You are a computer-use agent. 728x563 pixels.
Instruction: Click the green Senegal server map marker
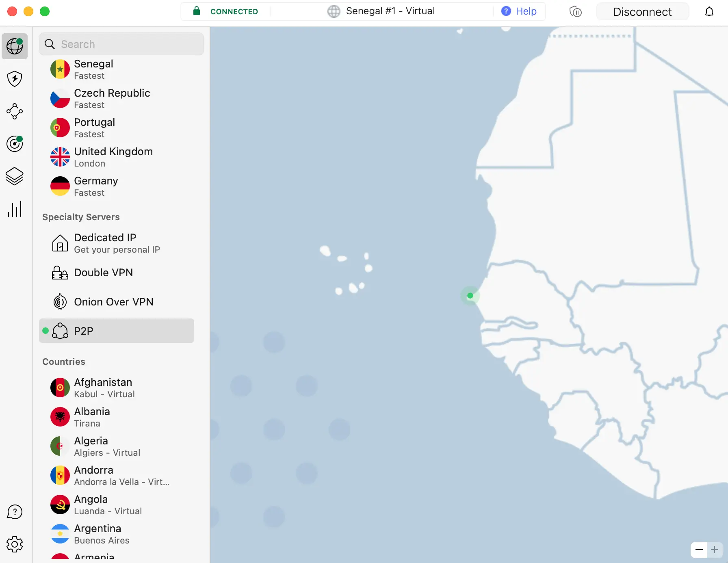tap(470, 296)
